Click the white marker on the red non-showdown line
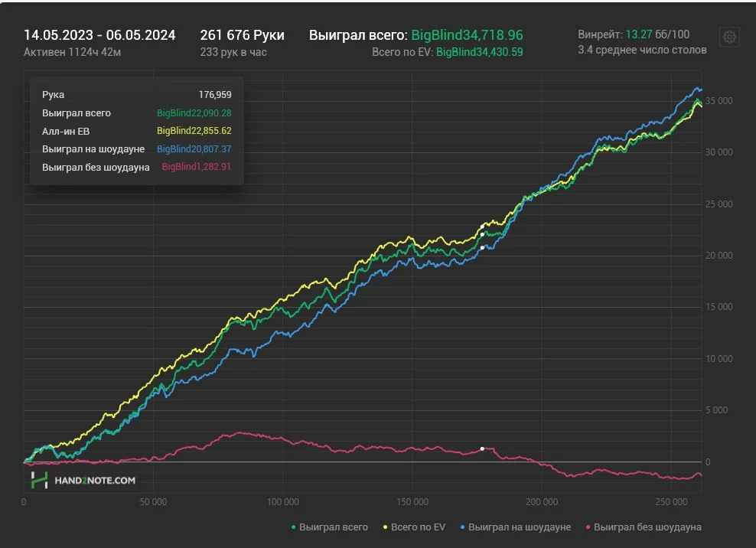The width and height of the screenshot is (756, 548). coord(482,449)
